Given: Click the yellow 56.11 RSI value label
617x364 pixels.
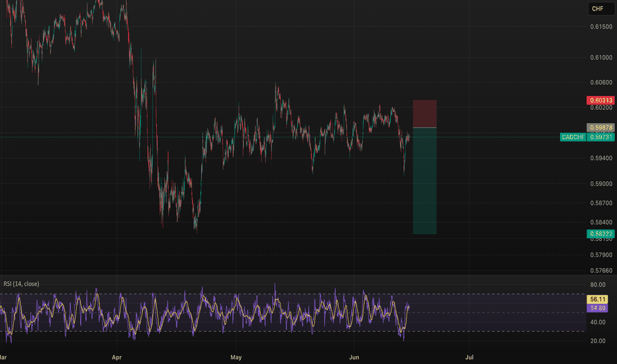Looking at the screenshot, I should (x=597, y=299).
